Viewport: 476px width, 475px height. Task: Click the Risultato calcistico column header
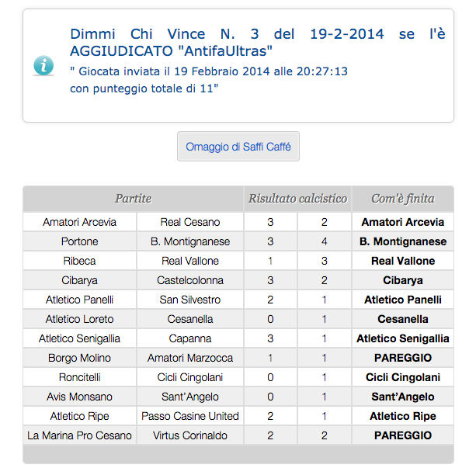297,199
